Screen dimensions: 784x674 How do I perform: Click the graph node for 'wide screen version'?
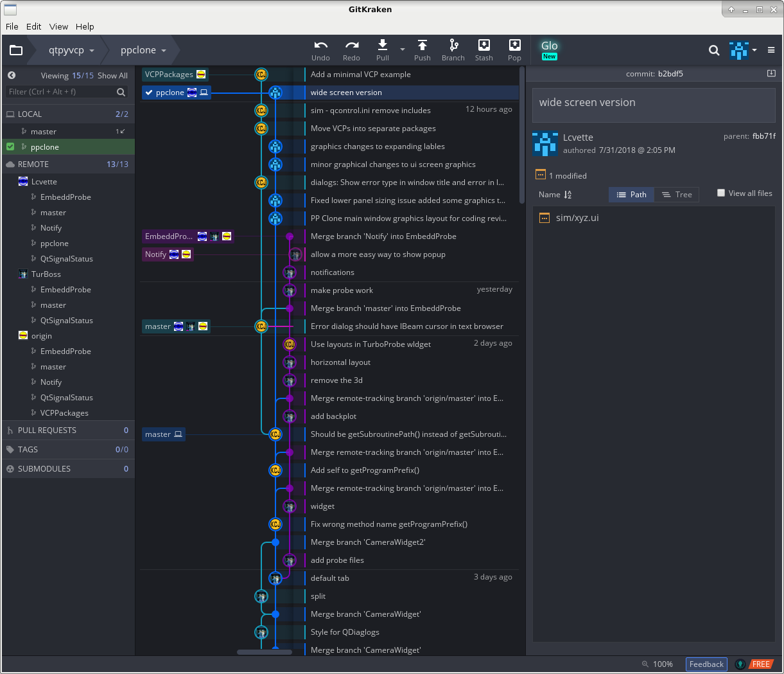pos(275,93)
